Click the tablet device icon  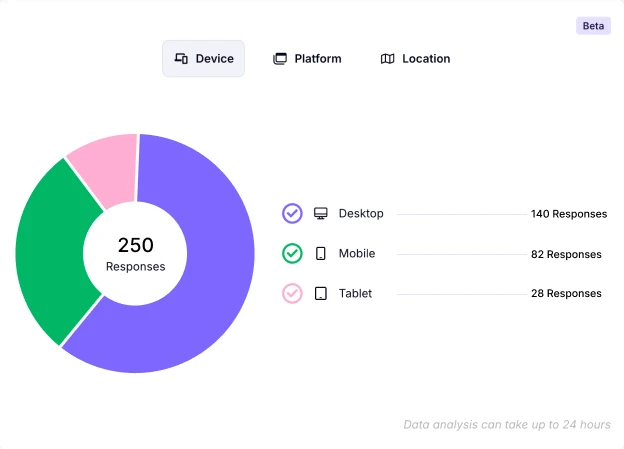321,294
